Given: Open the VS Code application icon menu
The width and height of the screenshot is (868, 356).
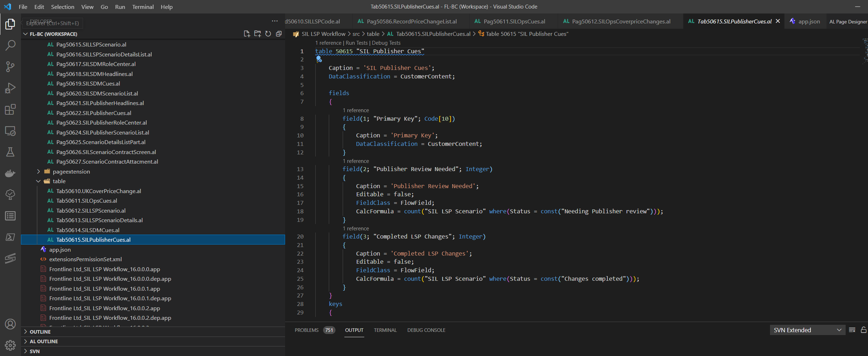Looking at the screenshot, I should pyautogui.click(x=7, y=7).
